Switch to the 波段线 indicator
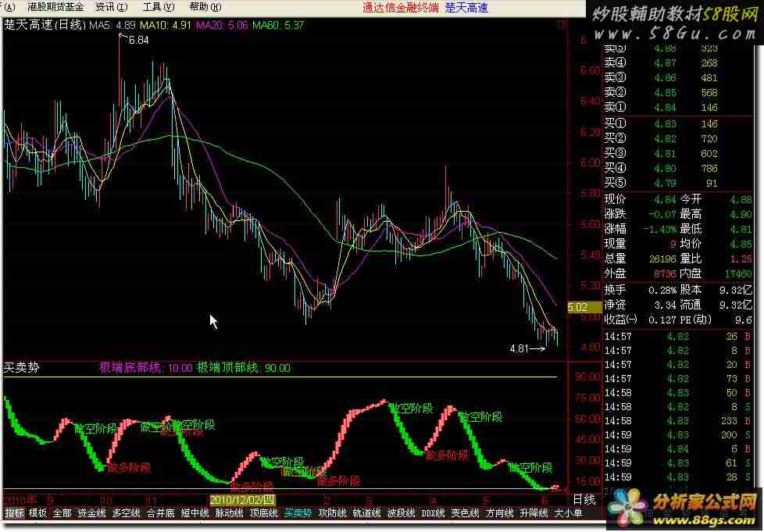This screenshot has height=532, width=764. click(x=402, y=513)
